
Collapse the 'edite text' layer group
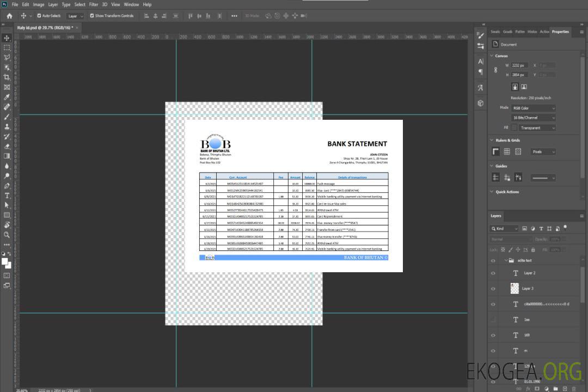tap(506, 260)
